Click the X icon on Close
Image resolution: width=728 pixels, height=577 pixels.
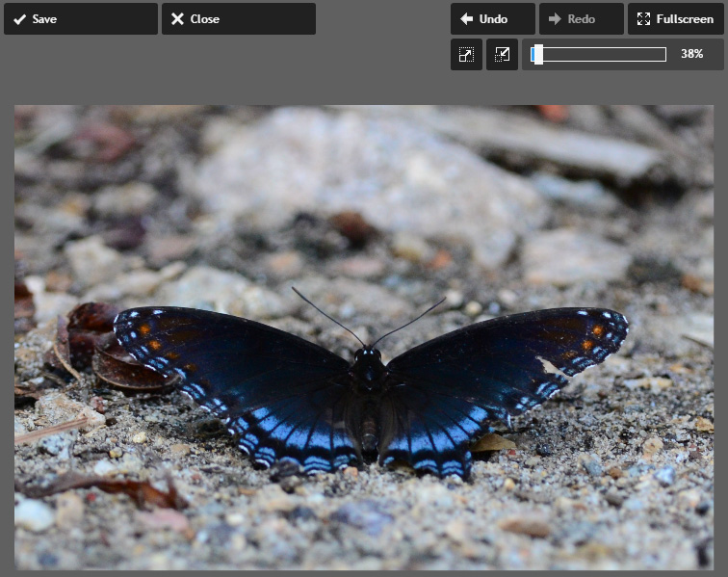[177, 19]
